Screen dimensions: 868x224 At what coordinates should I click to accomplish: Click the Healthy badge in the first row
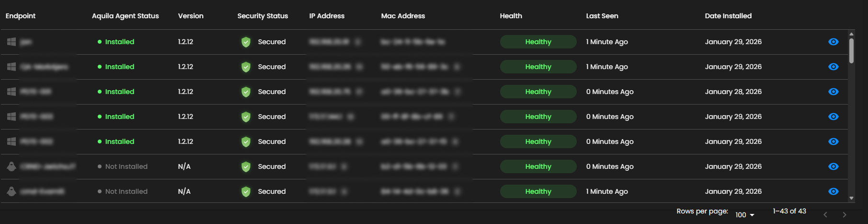pyautogui.click(x=538, y=42)
